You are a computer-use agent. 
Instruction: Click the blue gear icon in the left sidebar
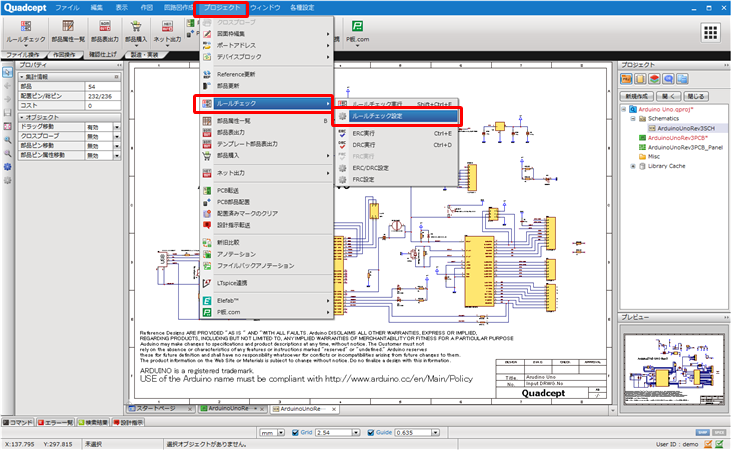pyautogui.click(x=7, y=166)
